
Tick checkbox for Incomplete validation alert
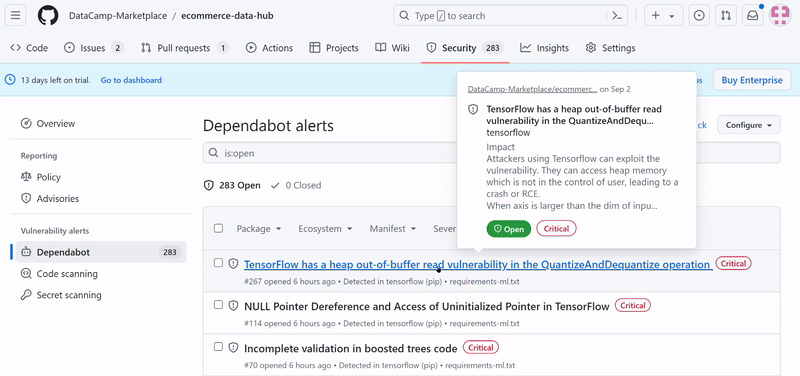coord(218,346)
